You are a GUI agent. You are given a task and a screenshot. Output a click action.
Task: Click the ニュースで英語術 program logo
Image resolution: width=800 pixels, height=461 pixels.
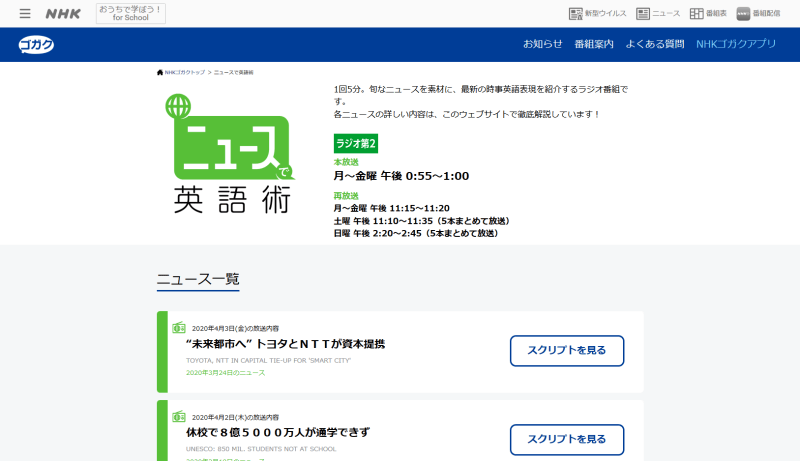[231, 154]
